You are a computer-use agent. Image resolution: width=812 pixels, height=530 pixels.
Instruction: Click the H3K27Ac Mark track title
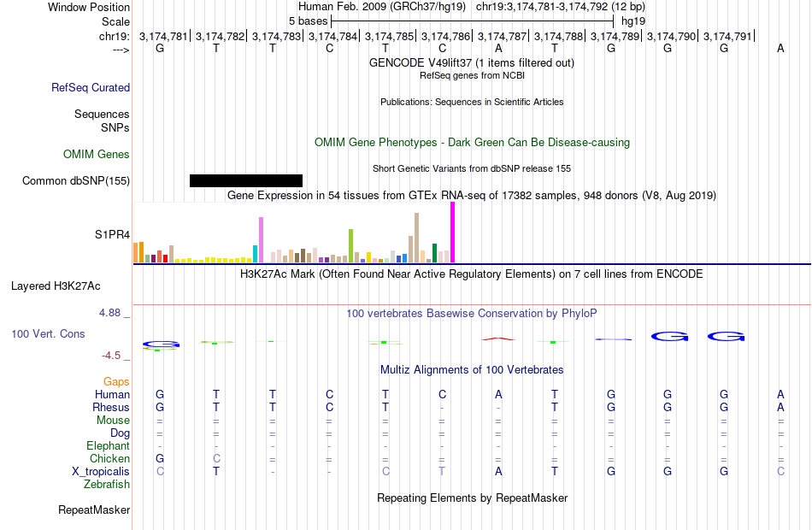[x=471, y=274]
